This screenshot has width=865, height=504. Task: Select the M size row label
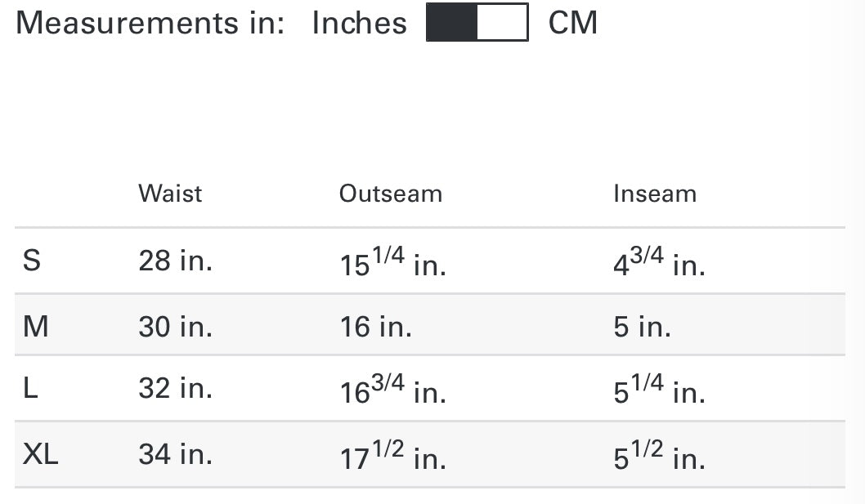click(x=36, y=327)
